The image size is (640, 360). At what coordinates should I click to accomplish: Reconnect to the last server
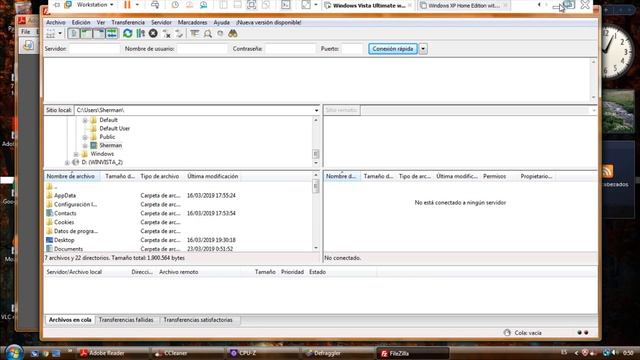pos(179,34)
